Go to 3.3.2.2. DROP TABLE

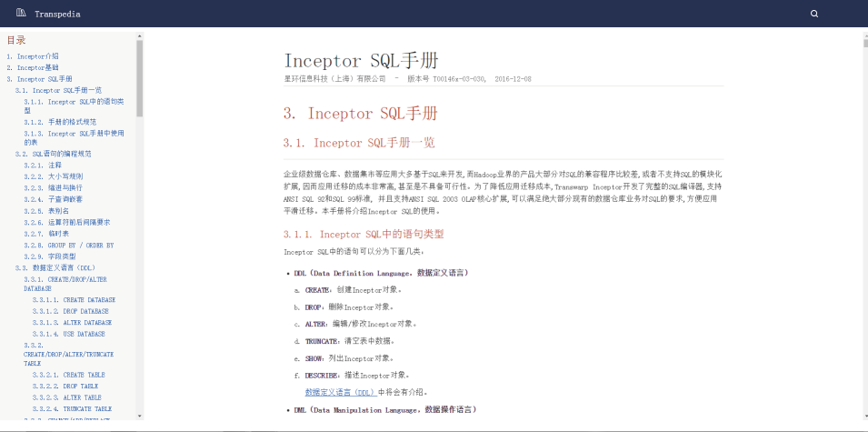[65, 386]
